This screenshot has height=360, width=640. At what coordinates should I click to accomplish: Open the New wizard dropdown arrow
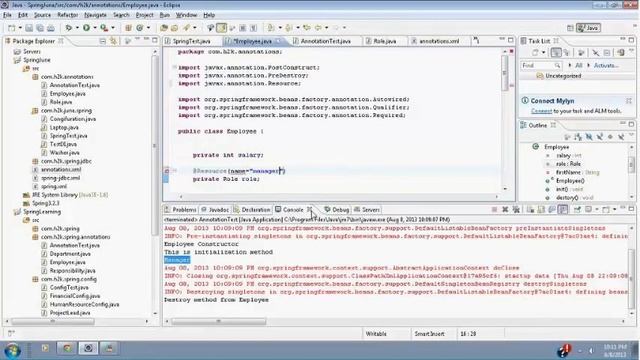[20, 28]
